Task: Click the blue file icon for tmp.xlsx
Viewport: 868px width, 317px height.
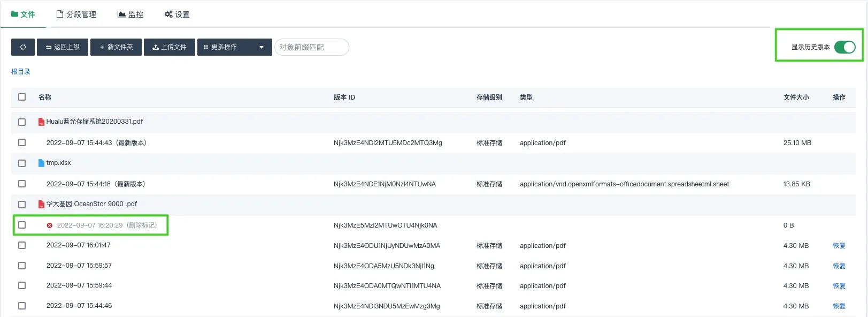Action: [x=41, y=163]
